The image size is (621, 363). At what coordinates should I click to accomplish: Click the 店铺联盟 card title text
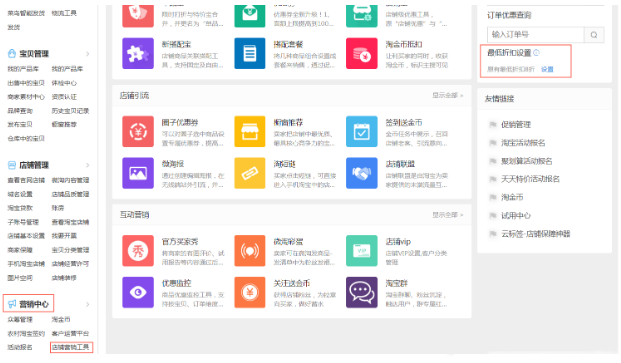click(x=400, y=164)
